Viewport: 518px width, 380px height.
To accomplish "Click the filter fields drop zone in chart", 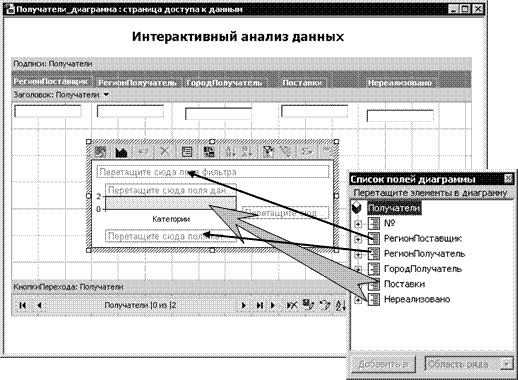I will [213, 172].
